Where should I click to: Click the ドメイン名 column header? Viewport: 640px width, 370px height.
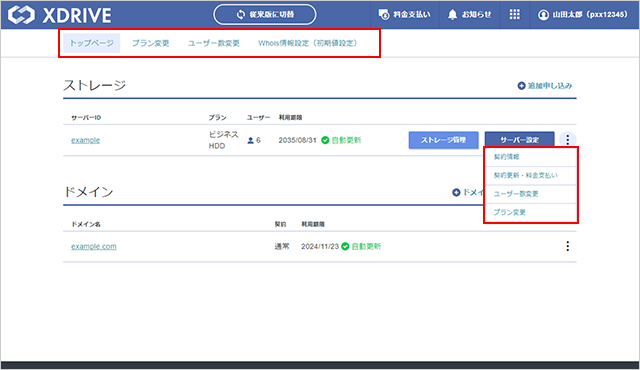[86, 224]
